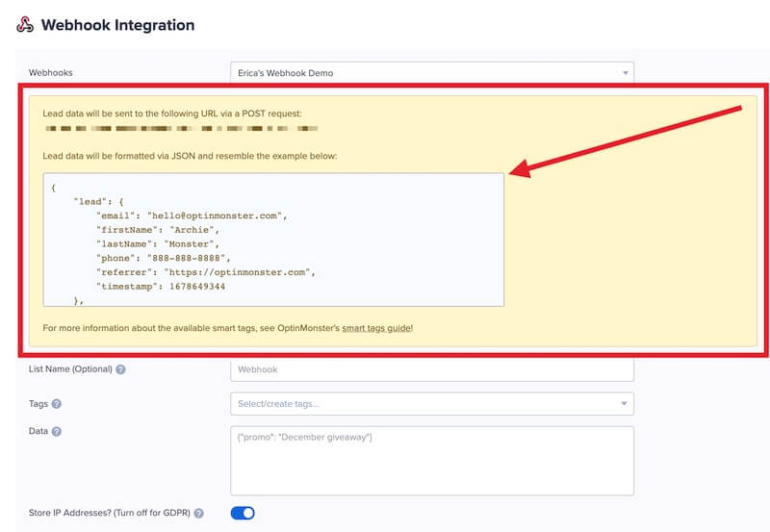
Task: Click the Webhooks field label
Action: 51,73
